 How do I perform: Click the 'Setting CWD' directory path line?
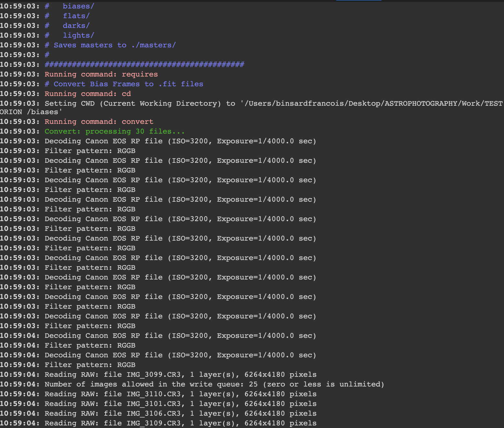click(273, 103)
